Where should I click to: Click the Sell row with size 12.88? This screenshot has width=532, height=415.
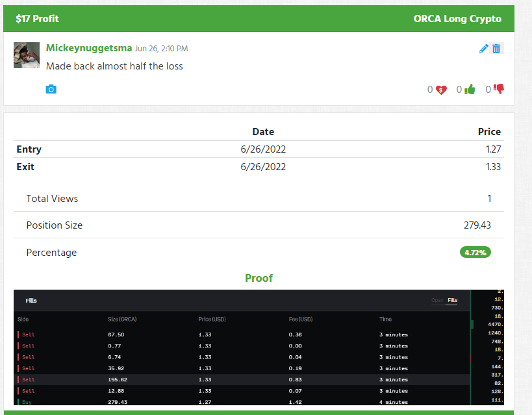tap(242, 391)
